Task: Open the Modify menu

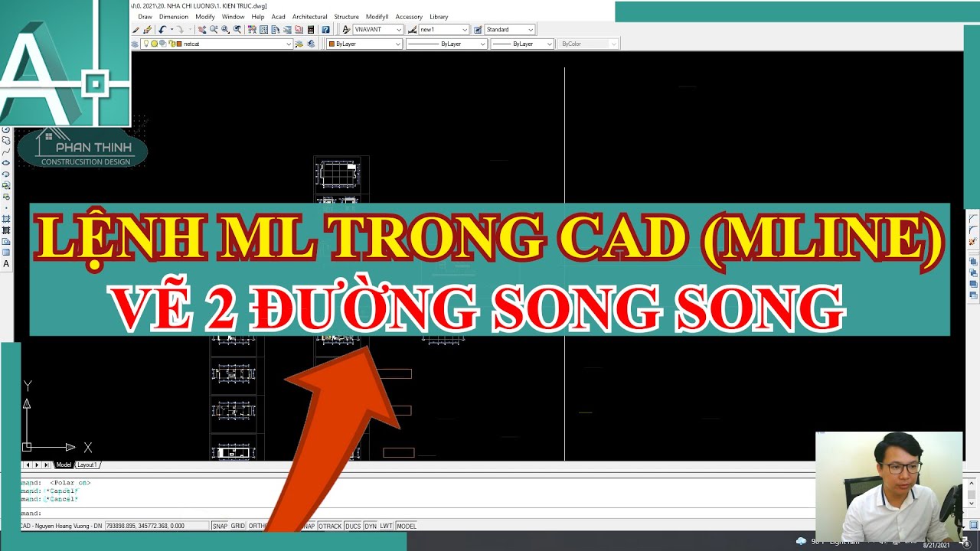Action: [205, 17]
